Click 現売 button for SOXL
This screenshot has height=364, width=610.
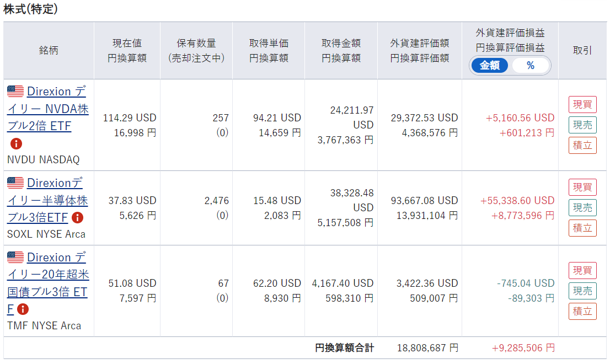582,208
